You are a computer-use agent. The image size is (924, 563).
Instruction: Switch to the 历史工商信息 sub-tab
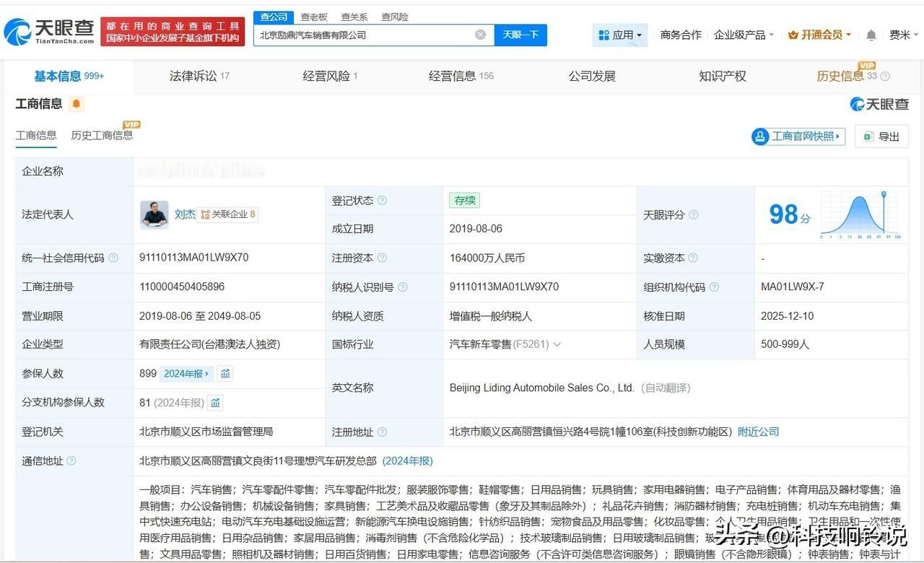tap(102, 136)
